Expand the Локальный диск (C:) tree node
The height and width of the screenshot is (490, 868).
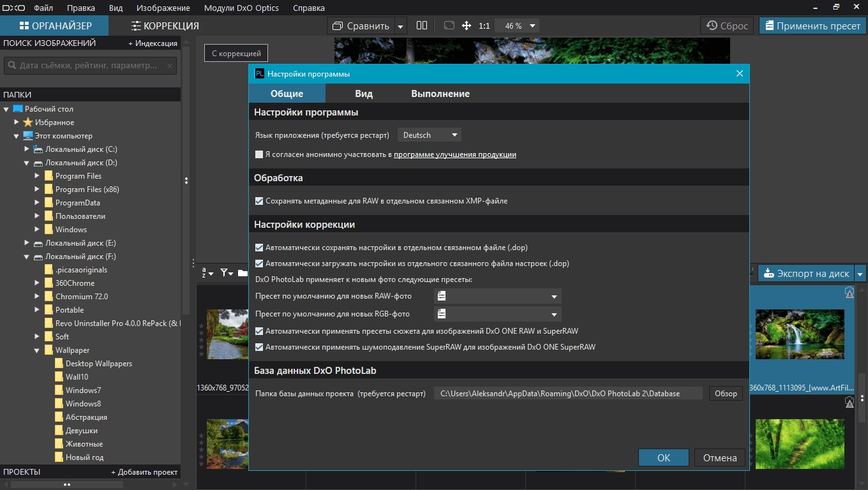click(x=27, y=149)
